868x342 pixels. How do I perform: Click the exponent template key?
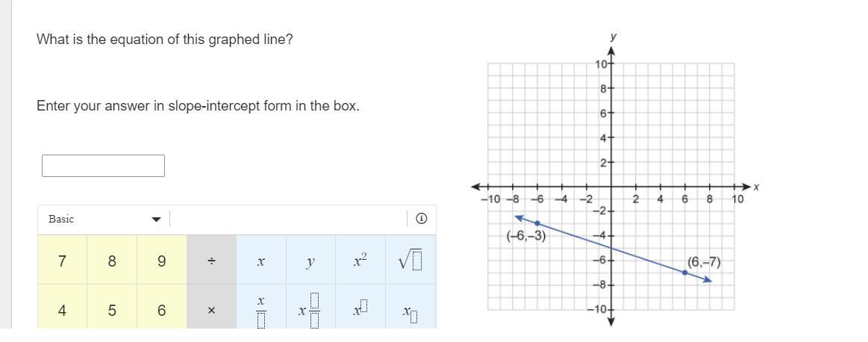[360, 310]
